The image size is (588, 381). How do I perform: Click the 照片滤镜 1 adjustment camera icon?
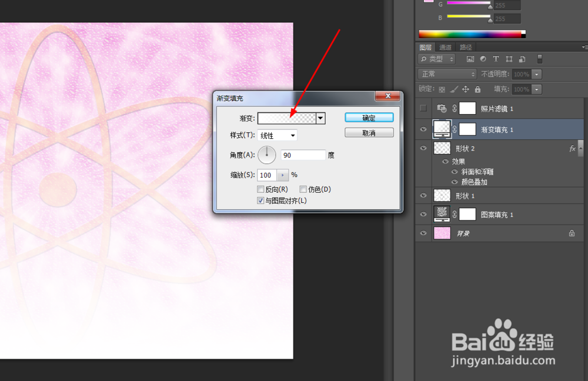442,108
